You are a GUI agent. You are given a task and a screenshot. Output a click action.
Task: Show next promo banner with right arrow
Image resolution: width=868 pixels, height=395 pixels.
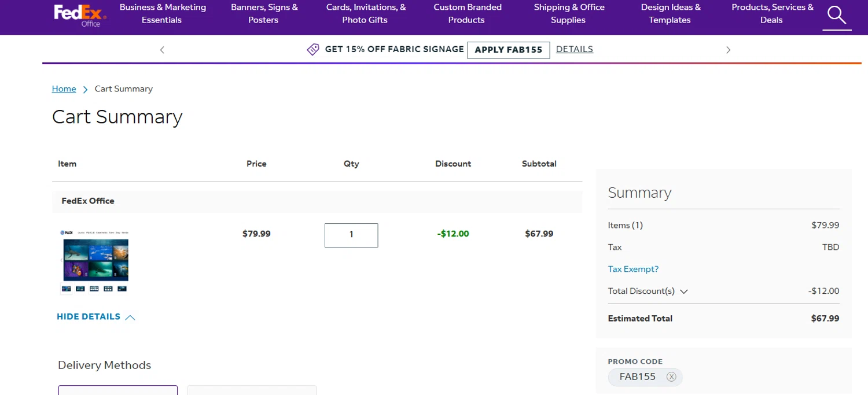tap(728, 50)
